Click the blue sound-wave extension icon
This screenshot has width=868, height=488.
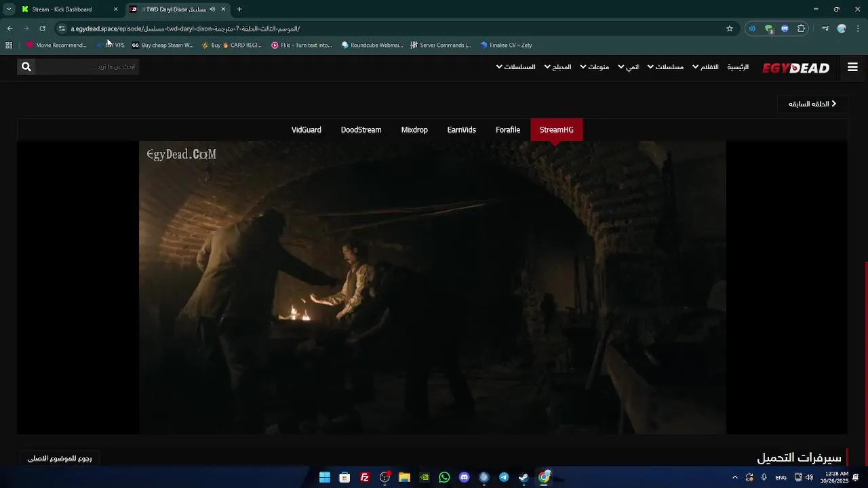point(751,28)
